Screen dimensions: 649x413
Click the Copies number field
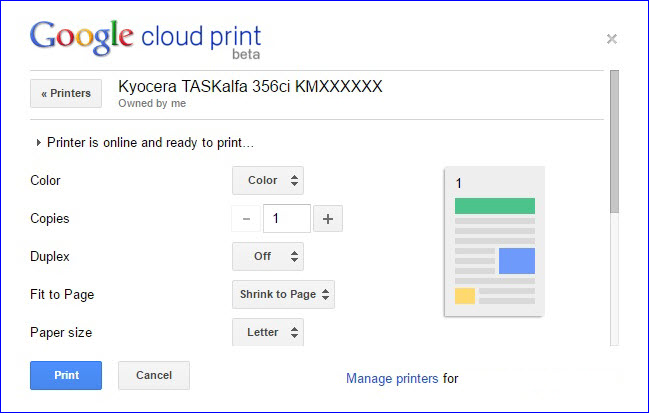coord(286,219)
